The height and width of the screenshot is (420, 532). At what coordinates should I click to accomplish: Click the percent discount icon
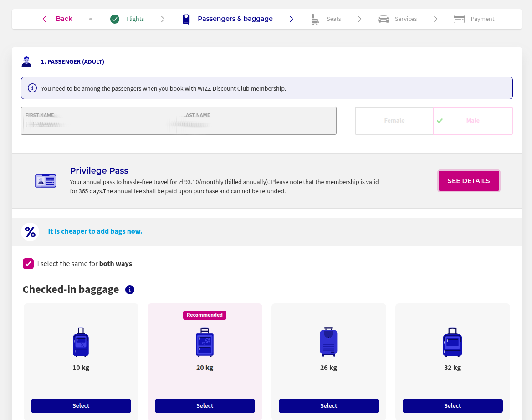coord(30,232)
